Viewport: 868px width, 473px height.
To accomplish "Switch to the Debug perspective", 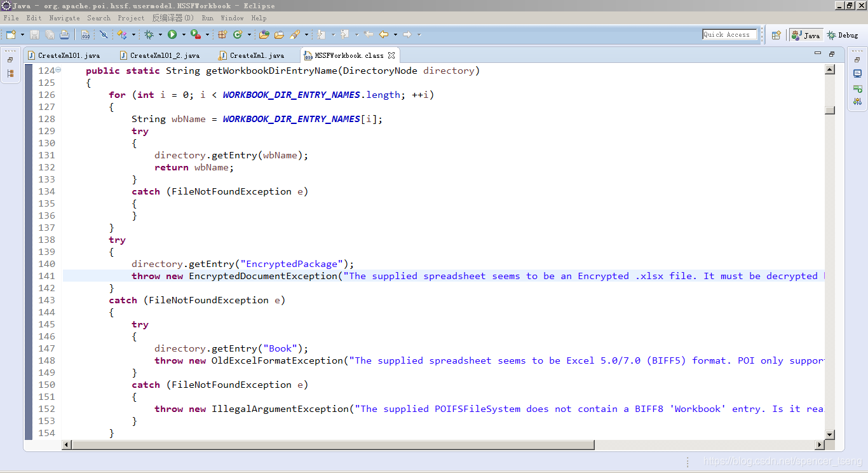I will point(843,35).
